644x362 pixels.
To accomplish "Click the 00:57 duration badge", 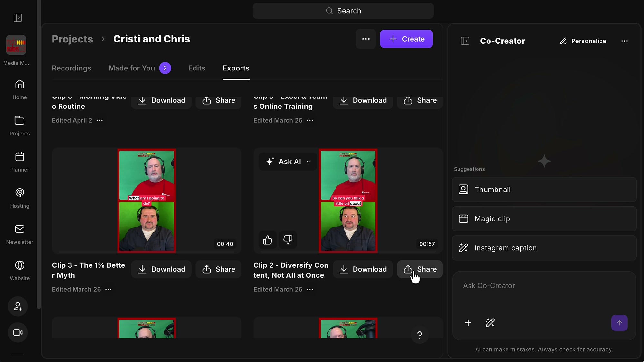I will (427, 244).
